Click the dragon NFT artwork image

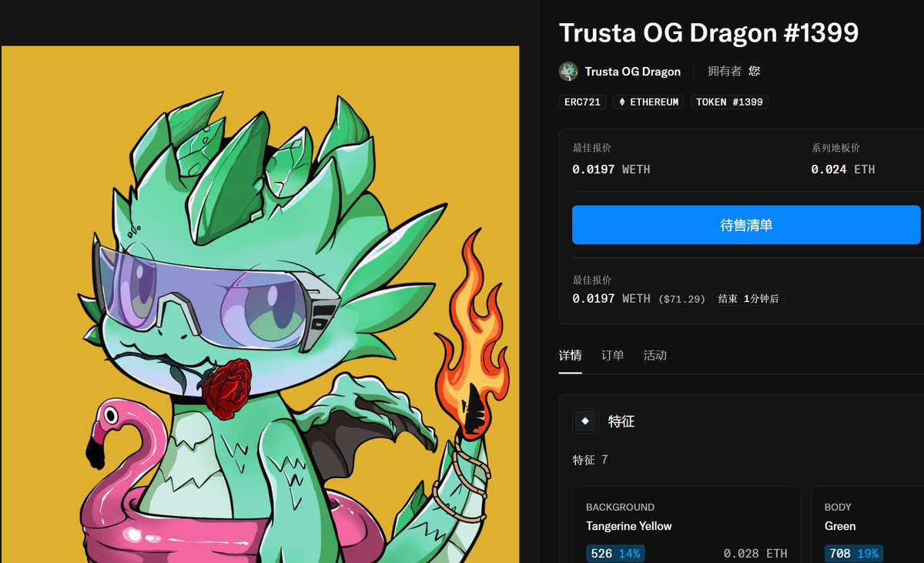coord(260,304)
